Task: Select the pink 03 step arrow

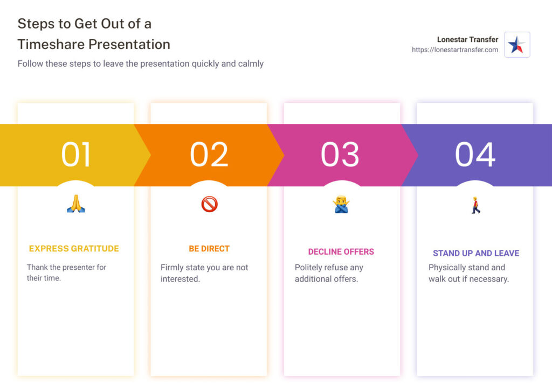Action: (x=341, y=155)
